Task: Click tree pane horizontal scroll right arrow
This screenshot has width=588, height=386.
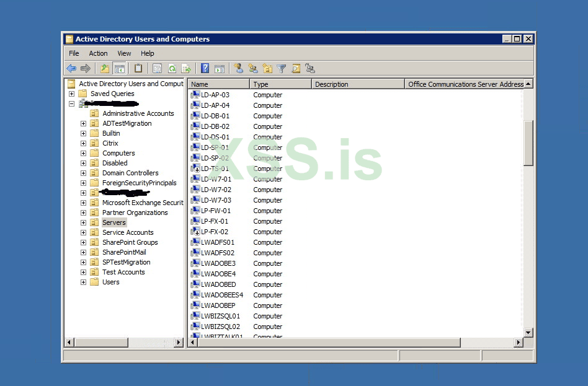Action: coord(179,342)
